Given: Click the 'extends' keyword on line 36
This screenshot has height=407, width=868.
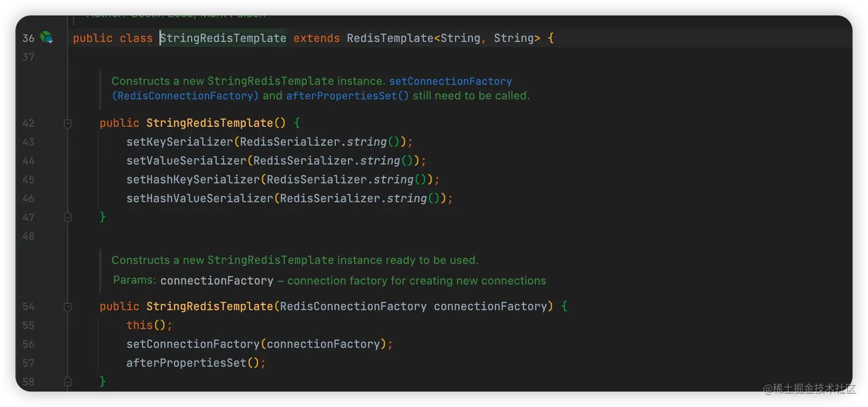Looking at the screenshot, I should (x=316, y=38).
